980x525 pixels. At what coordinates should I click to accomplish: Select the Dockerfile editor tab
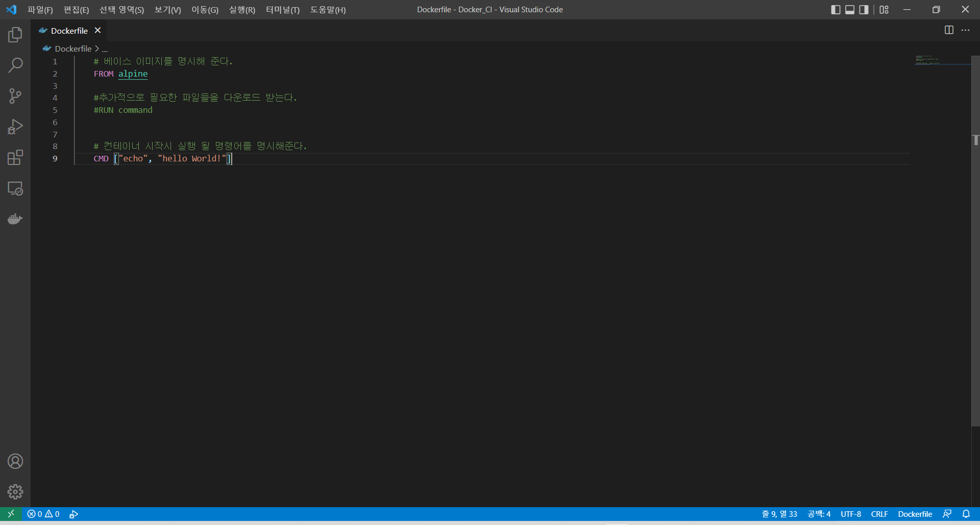pyautogui.click(x=69, y=31)
